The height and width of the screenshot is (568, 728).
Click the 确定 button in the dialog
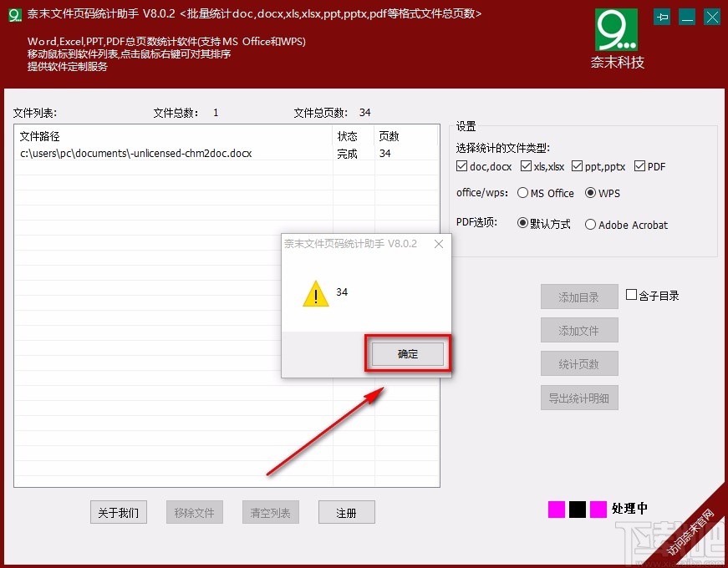tap(408, 354)
